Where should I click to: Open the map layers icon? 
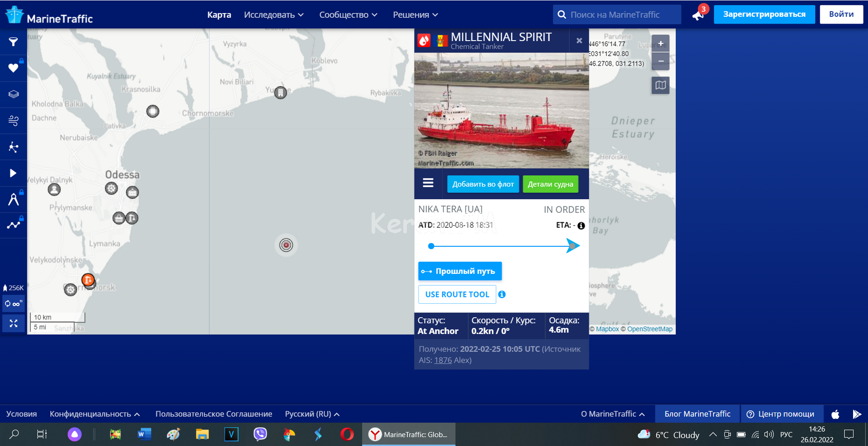point(13,94)
